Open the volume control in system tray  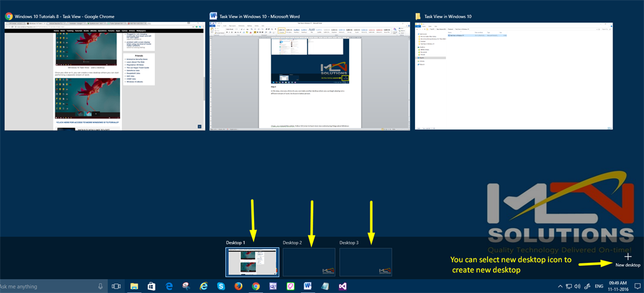[x=577, y=286]
